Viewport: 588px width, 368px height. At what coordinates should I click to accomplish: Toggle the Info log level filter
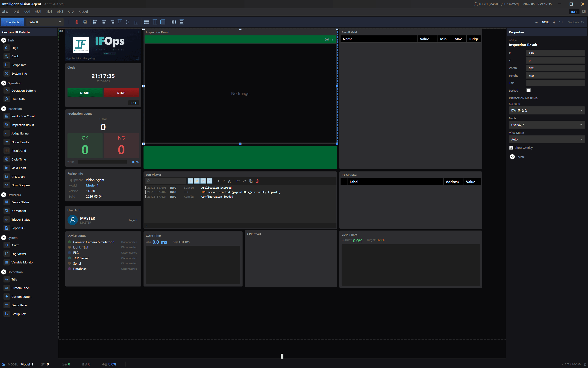coord(190,181)
